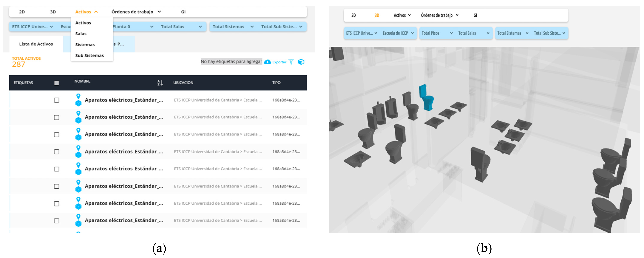Check the first asset row checkbox
This screenshot has width=644, height=258.
pos(56,100)
